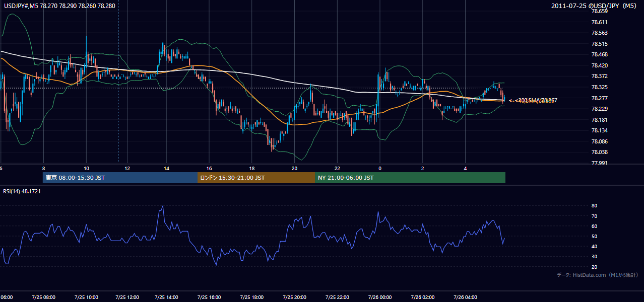Select the NY 21:00-06:00 JST session bar
Image resolution: width=644 pixels, height=302 pixels.
[410, 178]
